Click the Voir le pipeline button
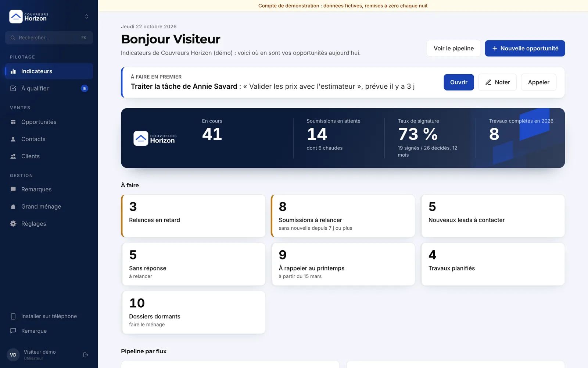This screenshot has height=368, width=588. (453, 48)
